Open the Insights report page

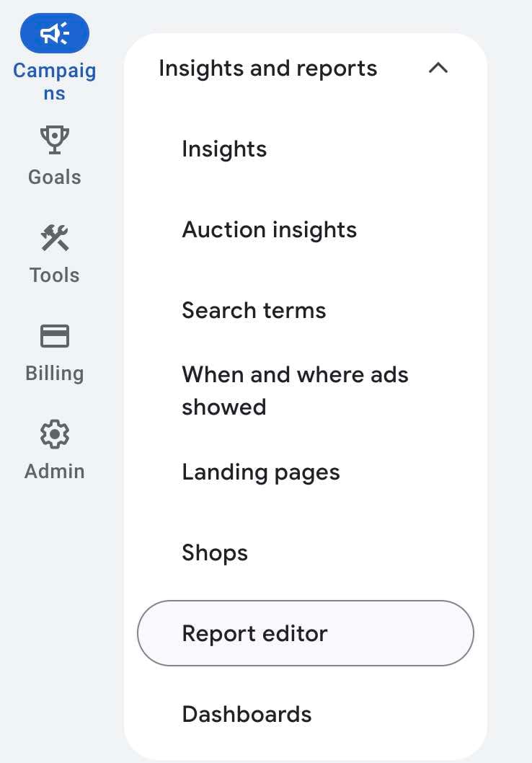click(x=223, y=149)
